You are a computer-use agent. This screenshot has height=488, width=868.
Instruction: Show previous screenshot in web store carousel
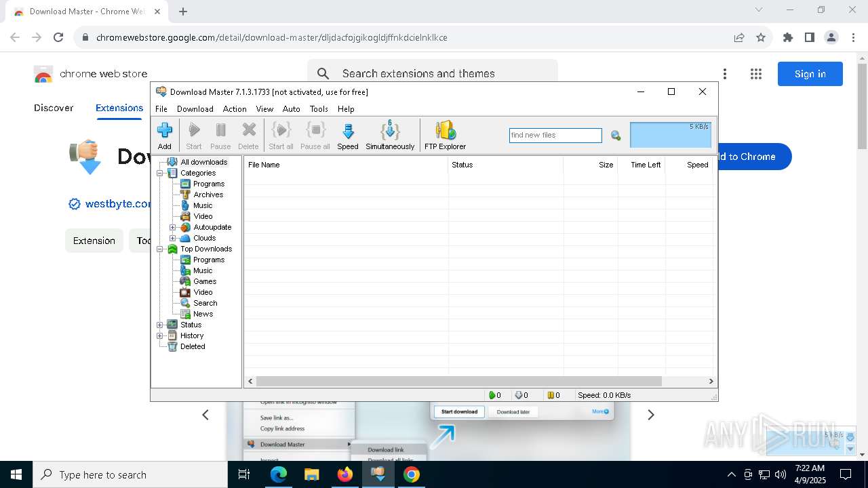(205, 415)
